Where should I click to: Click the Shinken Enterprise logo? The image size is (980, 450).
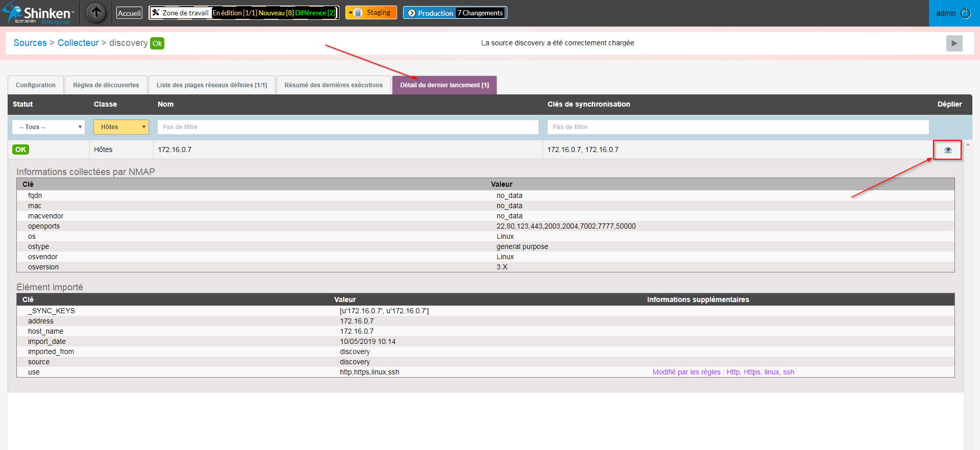tap(38, 13)
